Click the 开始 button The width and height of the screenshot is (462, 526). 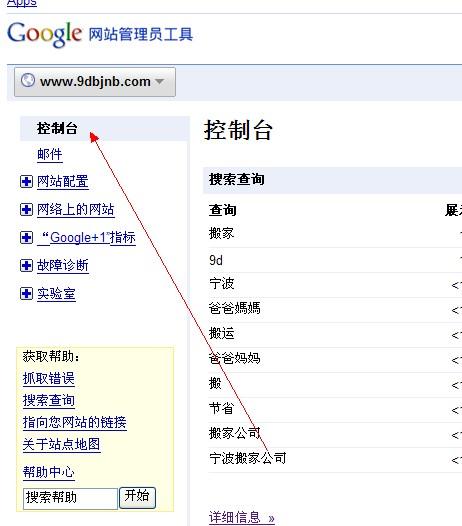(137, 497)
